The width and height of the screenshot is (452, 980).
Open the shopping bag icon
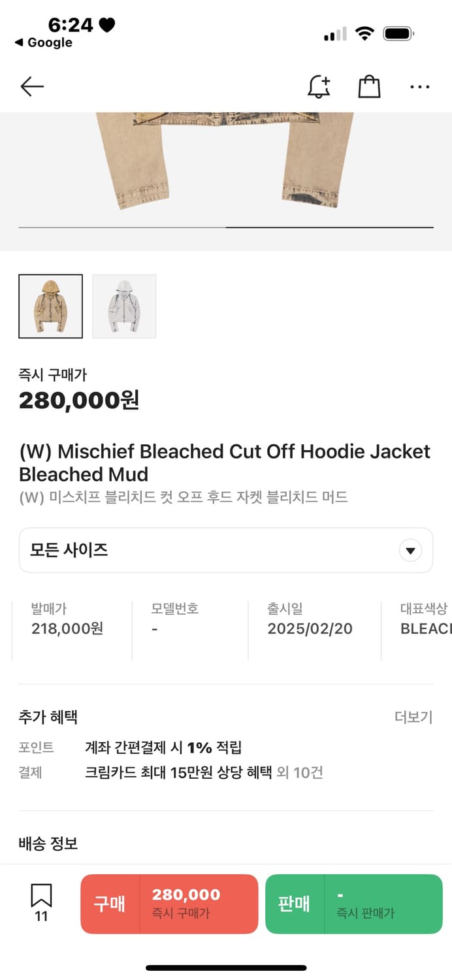(x=369, y=86)
